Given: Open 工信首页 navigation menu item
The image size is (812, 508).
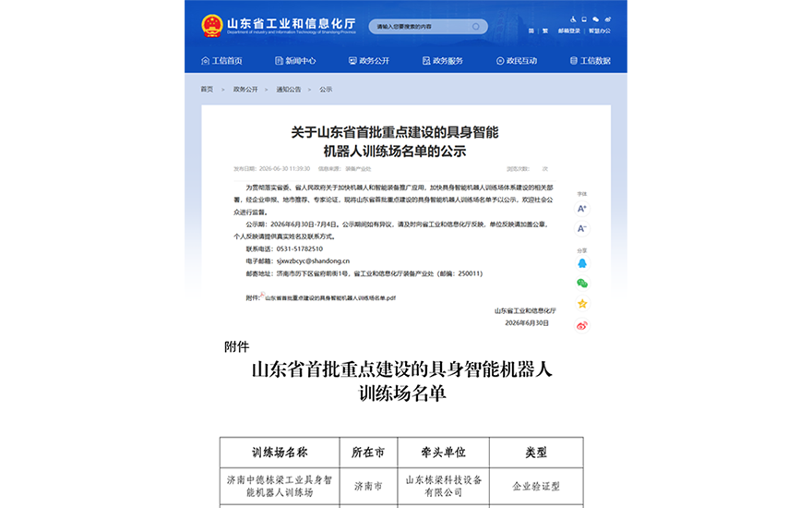Looking at the screenshot, I should click(221, 61).
